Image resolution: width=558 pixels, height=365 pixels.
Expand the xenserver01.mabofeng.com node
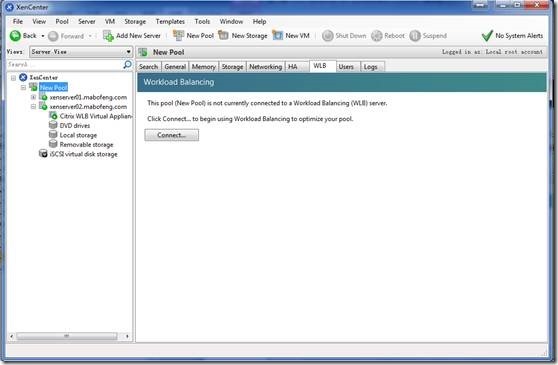pyautogui.click(x=33, y=97)
